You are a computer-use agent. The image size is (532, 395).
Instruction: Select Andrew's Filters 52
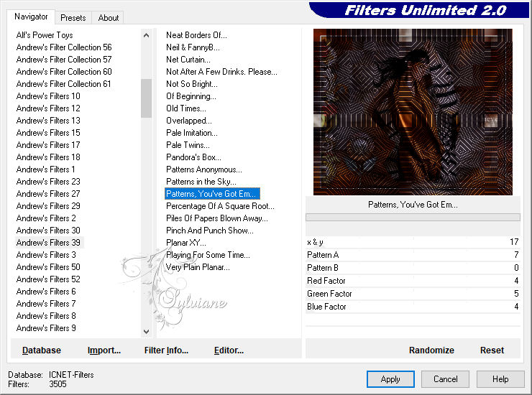coord(48,279)
